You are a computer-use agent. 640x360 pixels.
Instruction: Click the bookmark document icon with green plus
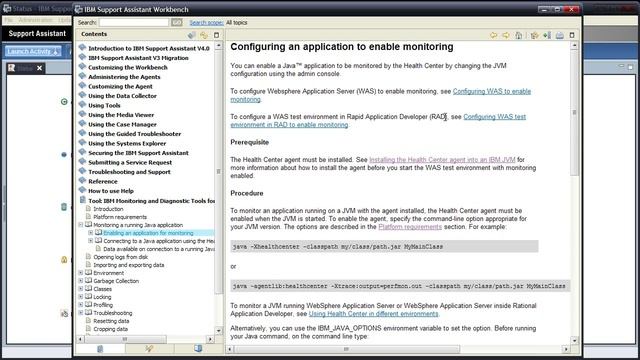point(547,36)
